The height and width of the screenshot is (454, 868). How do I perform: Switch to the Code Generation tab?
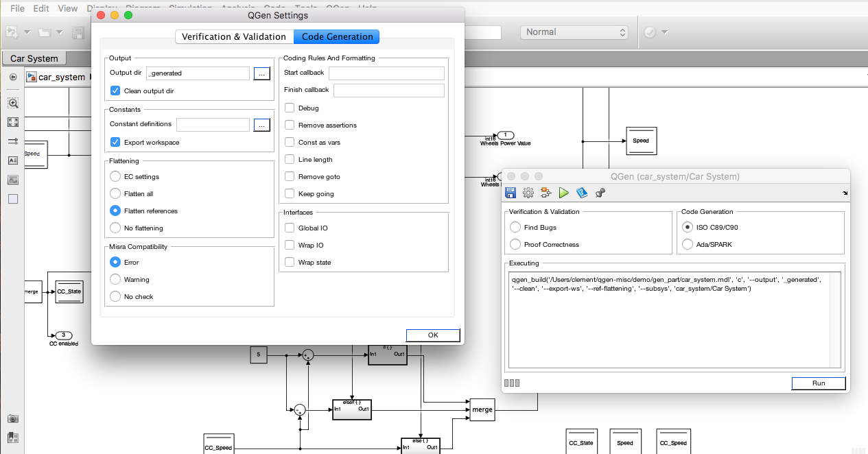(x=337, y=37)
